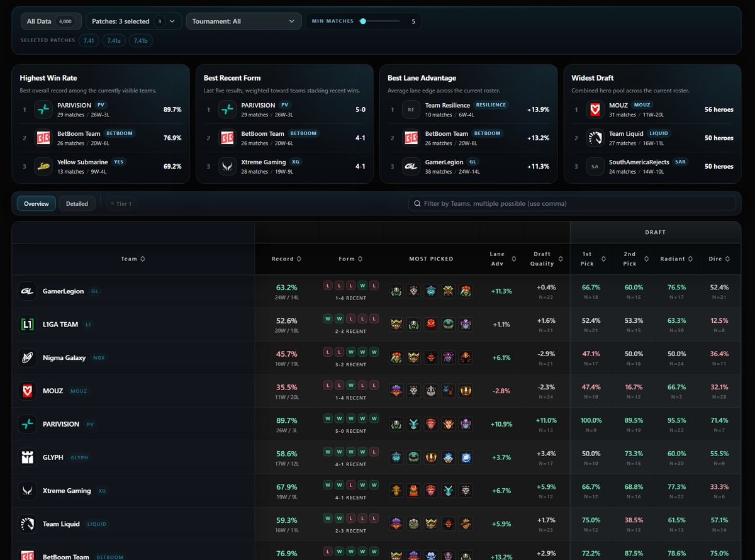Click the 100.0% 1st Pick value for PARIVISION
The width and height of the screenshot is (755, 560).
[591, 420]
